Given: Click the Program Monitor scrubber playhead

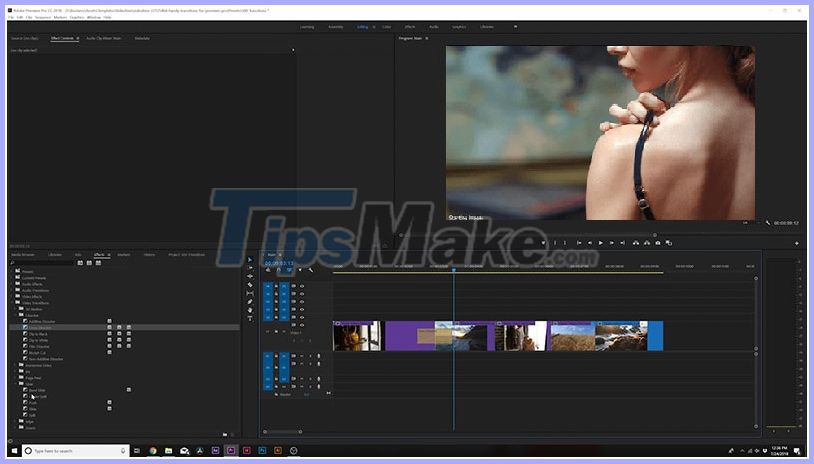Looking at the screenshot, I should 655,235.
